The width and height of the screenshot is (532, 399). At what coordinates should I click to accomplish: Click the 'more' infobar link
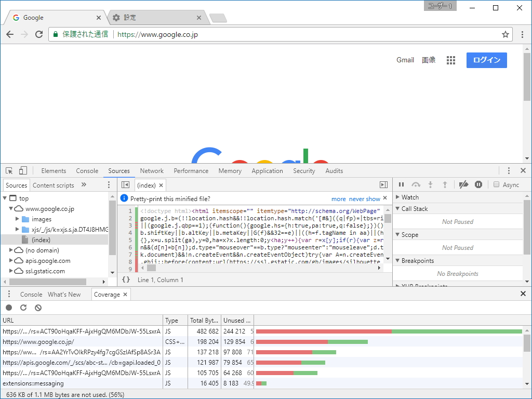[338, 199]
